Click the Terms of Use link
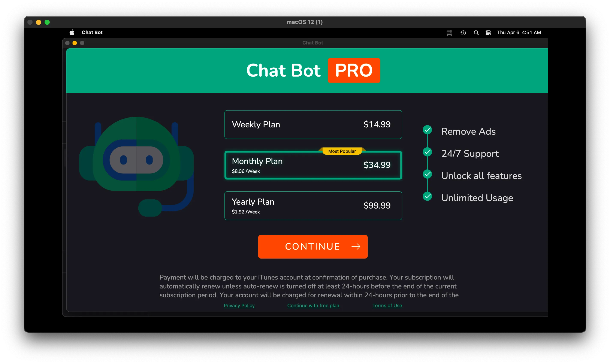Viewport: 610px width, 364px height. pos(387,305)
